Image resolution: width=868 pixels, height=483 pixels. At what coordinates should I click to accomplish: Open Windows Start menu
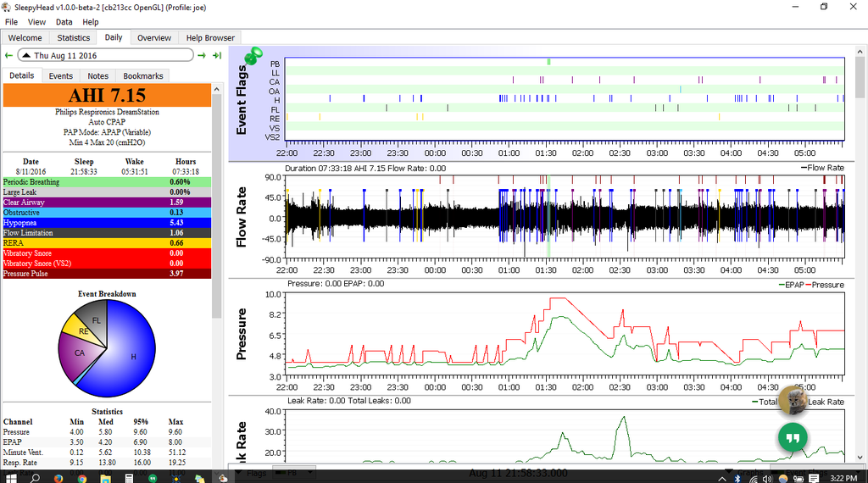click(11, 477)
